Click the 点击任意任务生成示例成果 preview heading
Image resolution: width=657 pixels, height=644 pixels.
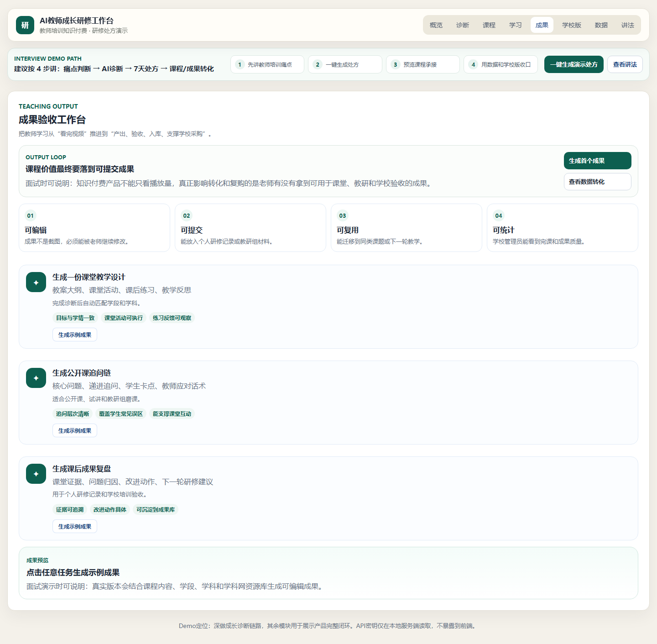tap(73, 572)
